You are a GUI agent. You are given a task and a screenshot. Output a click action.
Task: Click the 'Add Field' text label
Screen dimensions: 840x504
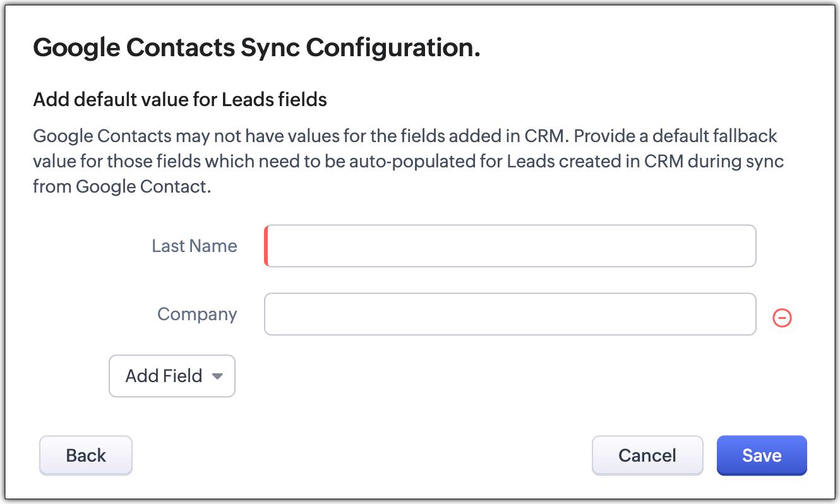click(x=164, y=376)
